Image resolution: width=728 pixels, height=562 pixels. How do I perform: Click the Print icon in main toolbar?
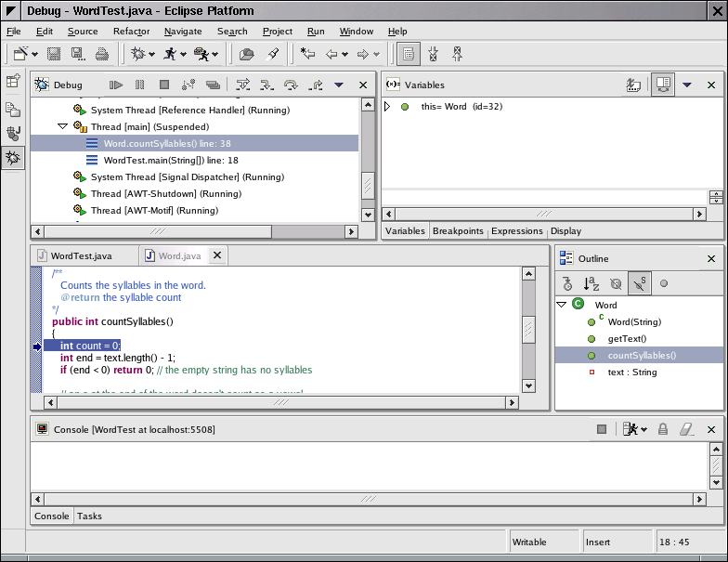pos(101,54)
